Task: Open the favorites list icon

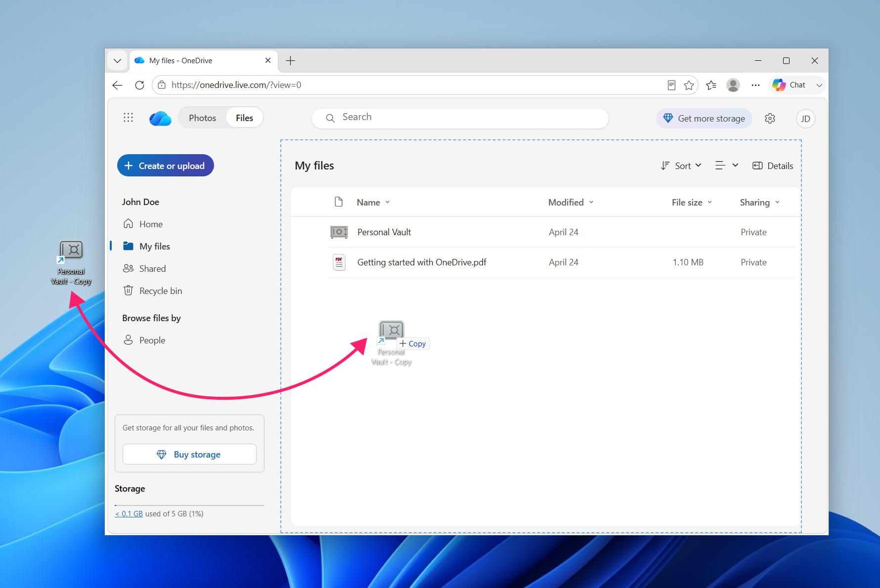Action: pyautogui.click(x=711, y=85)
